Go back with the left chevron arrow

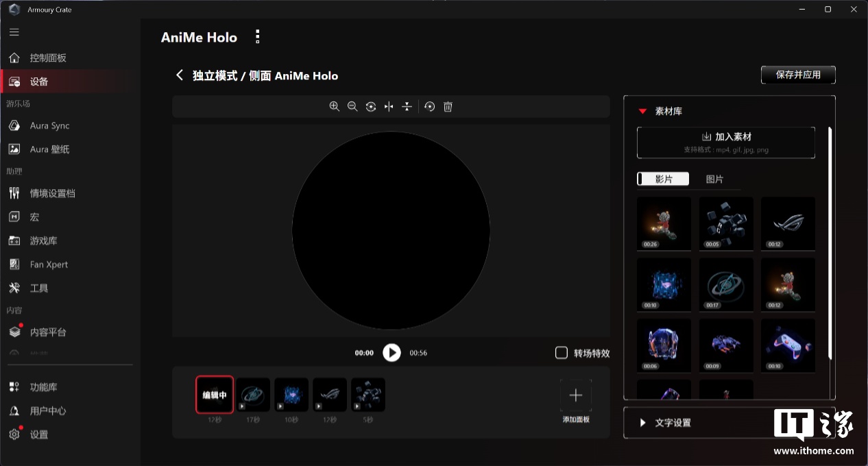pyautogui.click(x=180, y=75)
